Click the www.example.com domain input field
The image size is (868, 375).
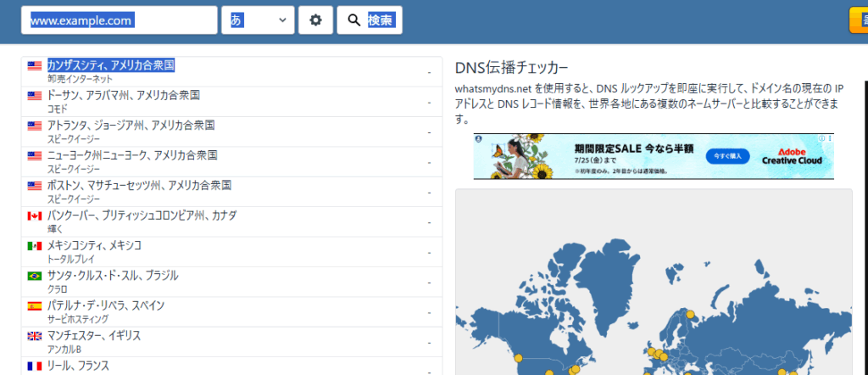coord(120,20)
